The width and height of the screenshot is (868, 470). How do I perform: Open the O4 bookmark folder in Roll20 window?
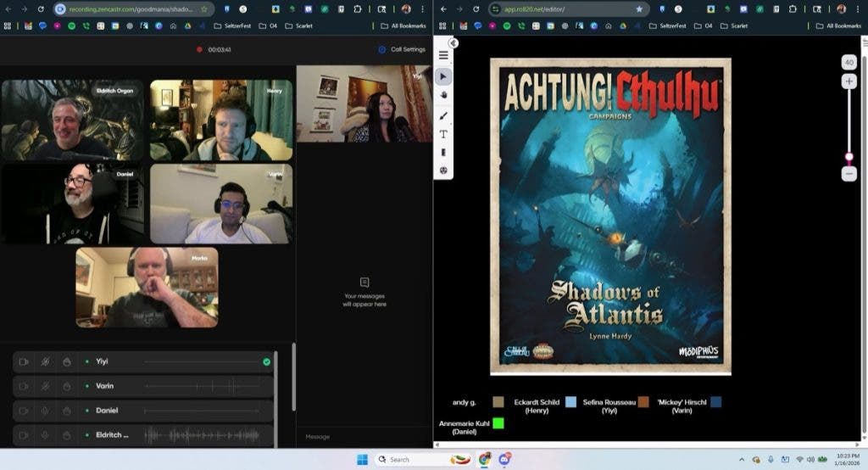click(704, 25)
